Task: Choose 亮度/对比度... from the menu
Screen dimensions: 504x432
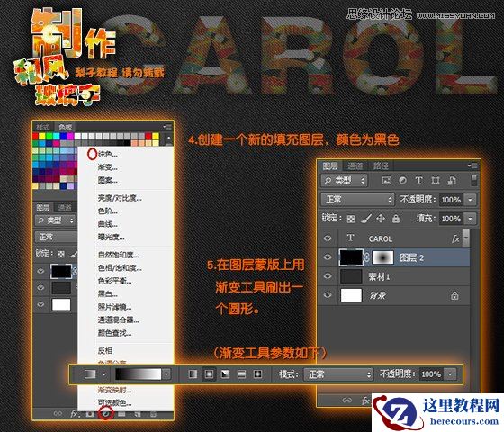Action: [120, 198]
